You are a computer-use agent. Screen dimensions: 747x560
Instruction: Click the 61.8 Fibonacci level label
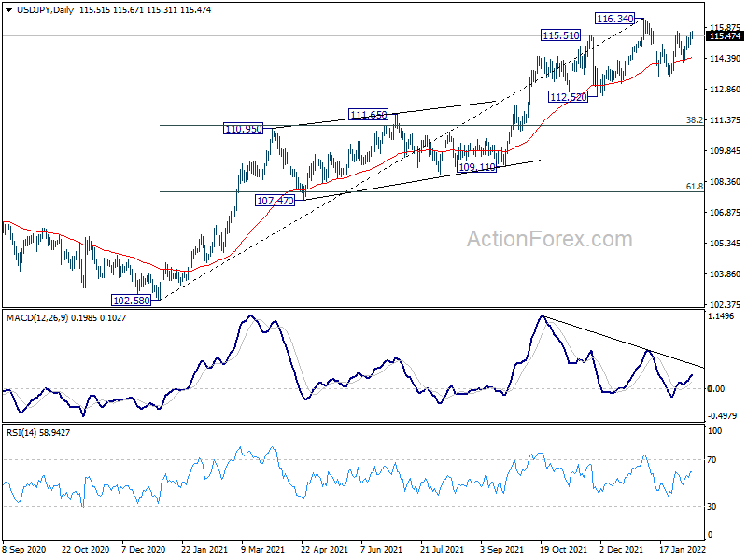coord(694,186)
